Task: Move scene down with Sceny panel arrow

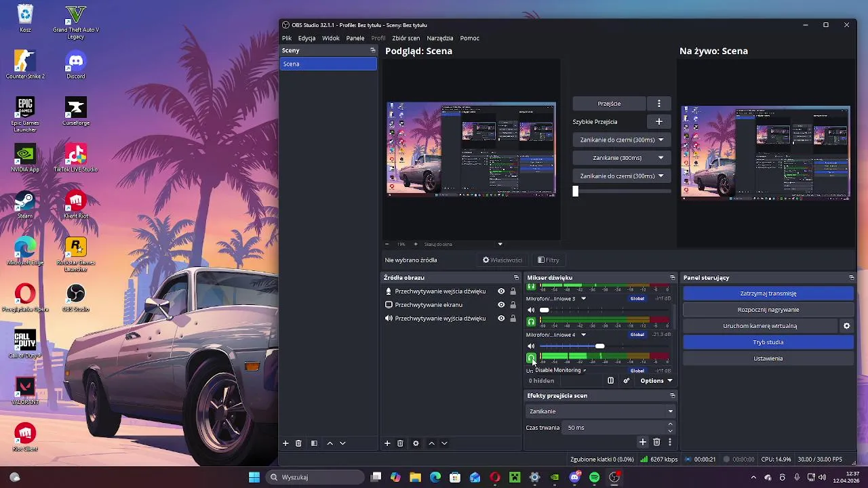Action: point(342,443)
